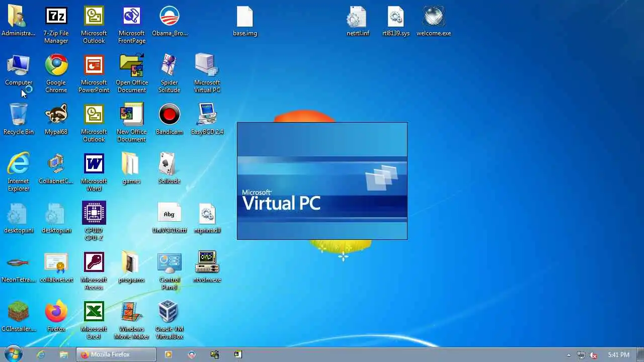Select the Solitaire card game icon
644x362 pixels.
[169, 169]
